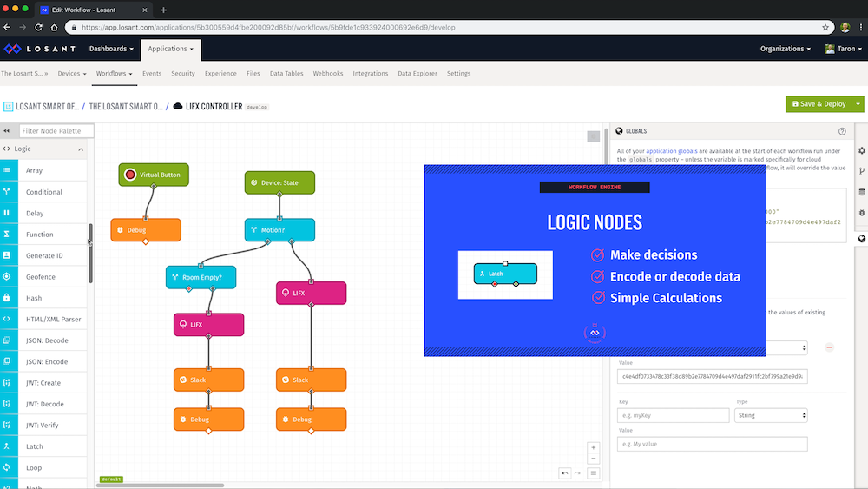Go to the browser home page
This screenshot has height=489, width=868.
(x=54, y=27)
